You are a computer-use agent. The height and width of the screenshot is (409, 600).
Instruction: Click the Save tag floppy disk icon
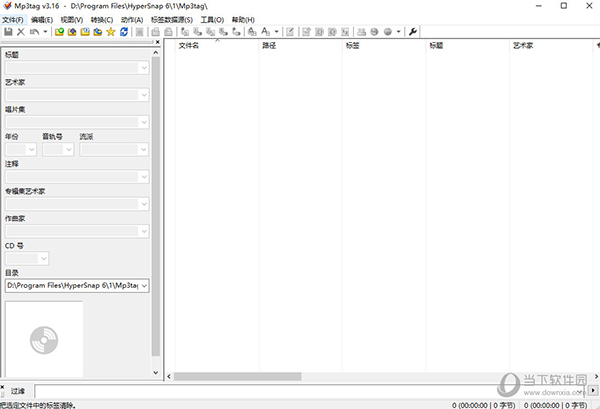pos(8,32)
